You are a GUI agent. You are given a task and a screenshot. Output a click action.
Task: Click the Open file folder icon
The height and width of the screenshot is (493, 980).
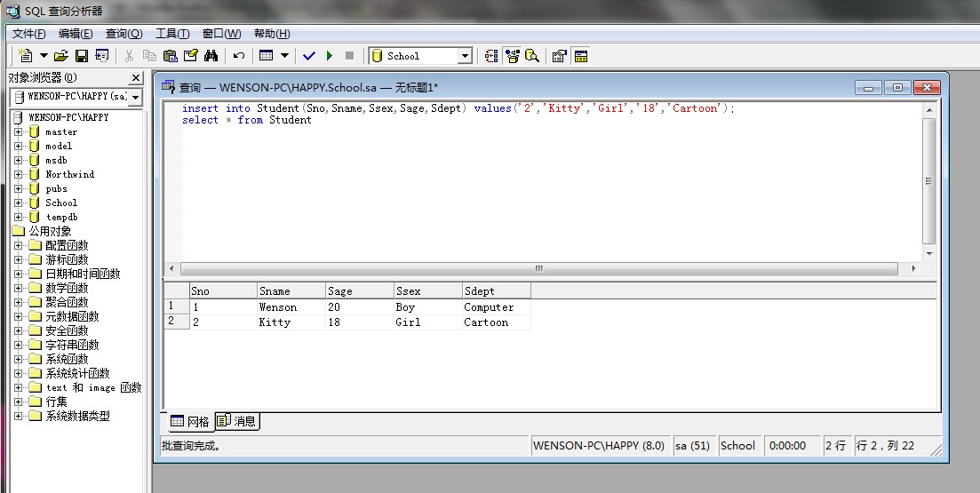click(60, 56)
